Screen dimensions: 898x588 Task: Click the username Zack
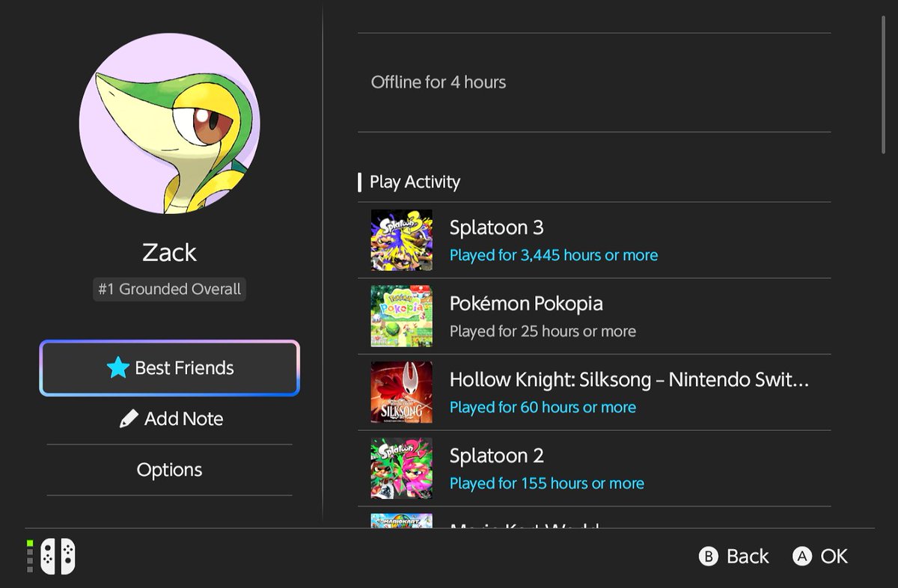(x=170, y=252)
